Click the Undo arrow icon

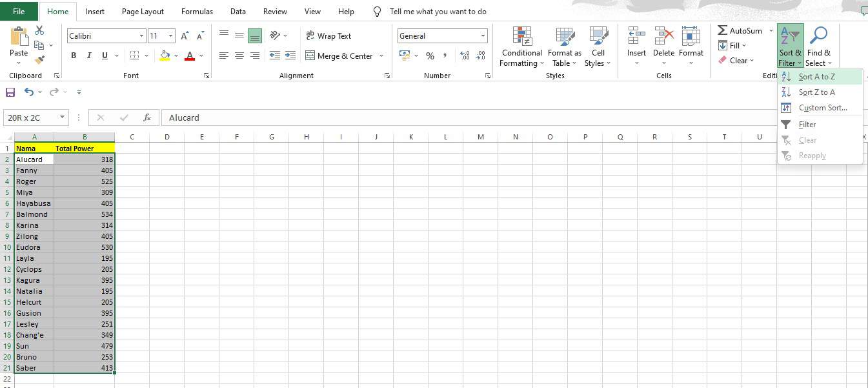coord(28,92)
